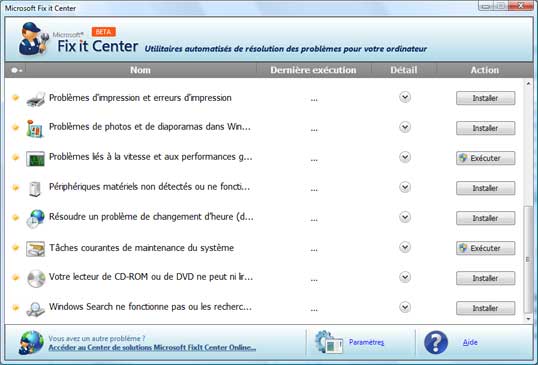The image size is (538, 365).
Task: Select row Tâches courantes de maintenance du système
Action: point(264,248)
